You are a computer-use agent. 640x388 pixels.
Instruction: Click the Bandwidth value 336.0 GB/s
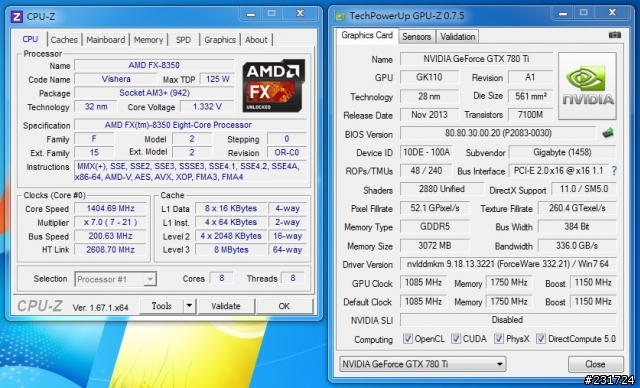pos(577,246)
